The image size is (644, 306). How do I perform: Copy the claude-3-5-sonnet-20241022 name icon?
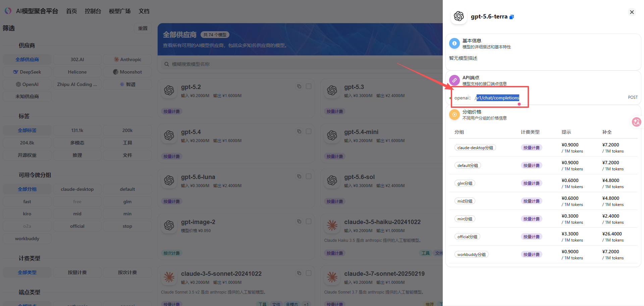(299, 273)
